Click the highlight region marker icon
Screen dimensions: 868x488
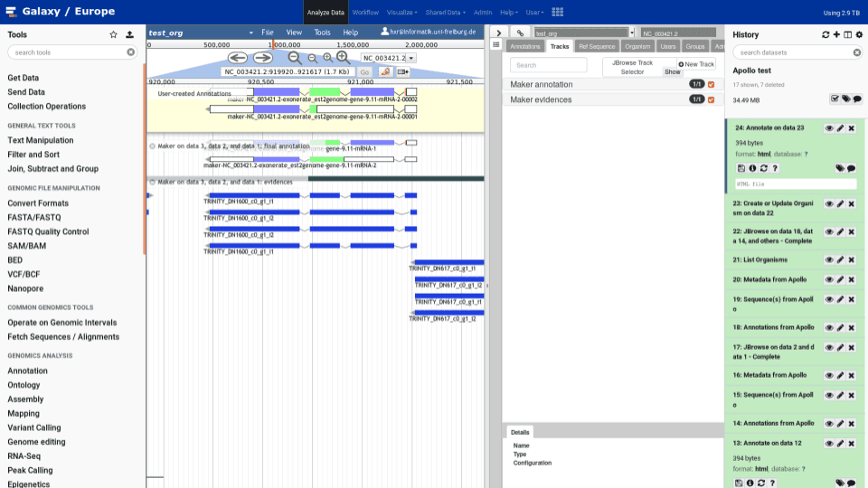pos(385,71)
